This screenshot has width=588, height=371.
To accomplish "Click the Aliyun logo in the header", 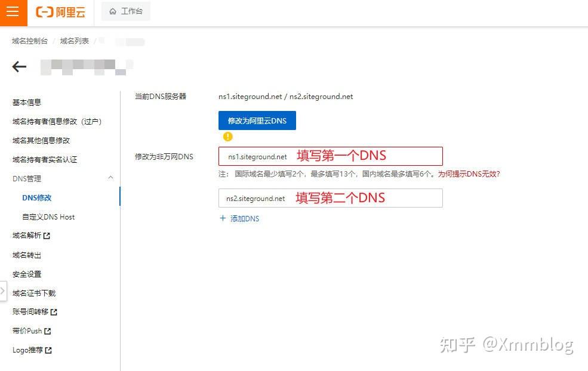I will (x=60, y=12).
